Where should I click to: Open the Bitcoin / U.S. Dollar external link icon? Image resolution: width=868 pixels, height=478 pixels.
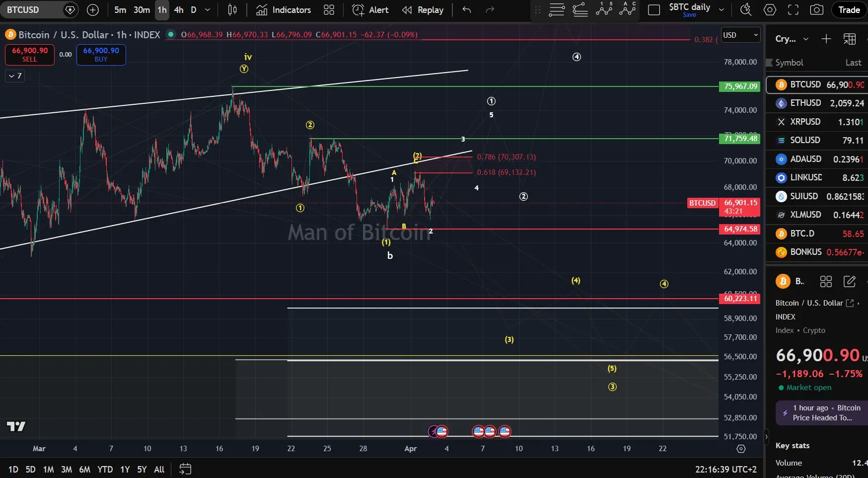(x=850, y=303)
